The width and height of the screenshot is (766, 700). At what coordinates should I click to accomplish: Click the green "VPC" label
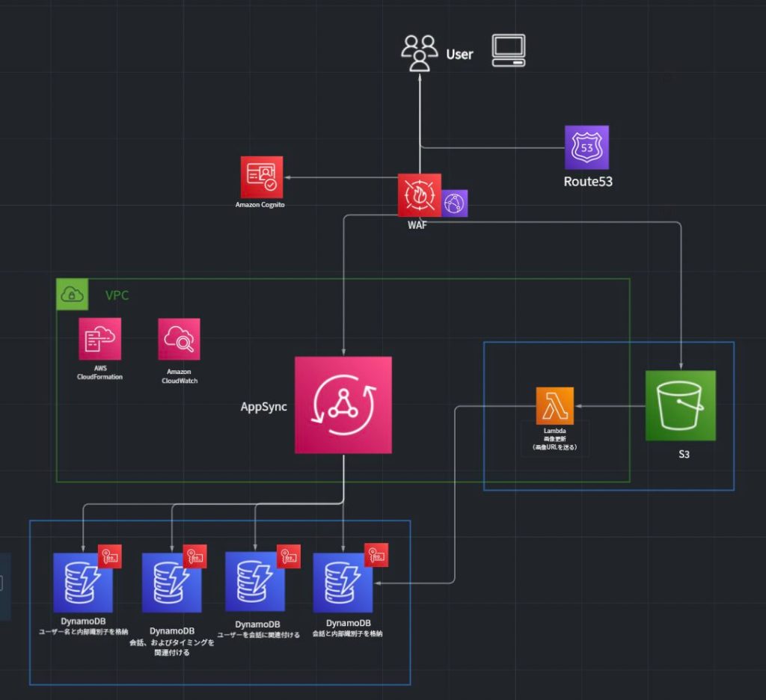click(117, 295)
